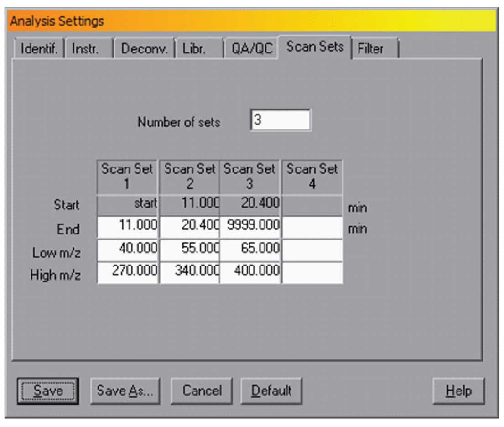The height and width of the screenshot is (427, 504).
Task: Cancel the analysis settings dialog
Action: 202,391
